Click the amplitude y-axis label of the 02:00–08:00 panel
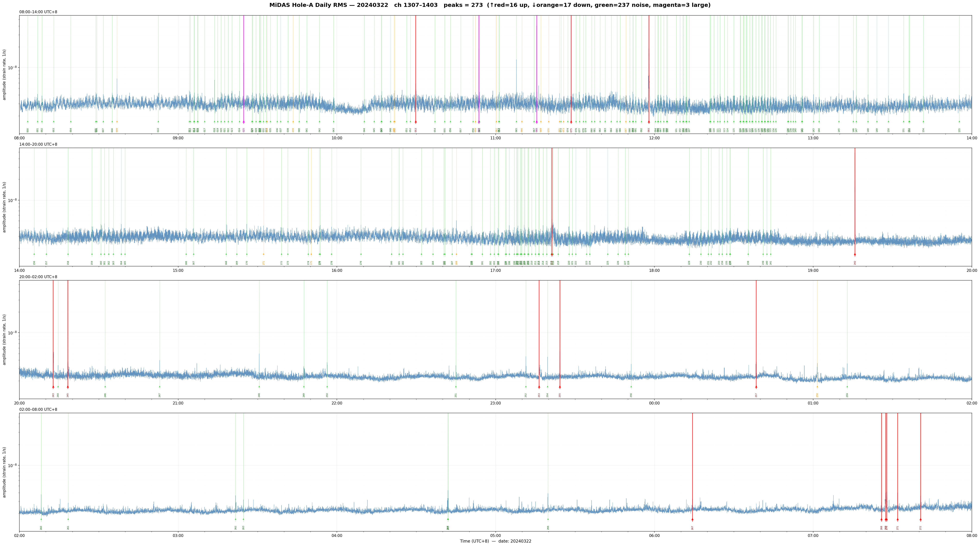Viewport: 980px width, 546px height. tap(5, 472)
